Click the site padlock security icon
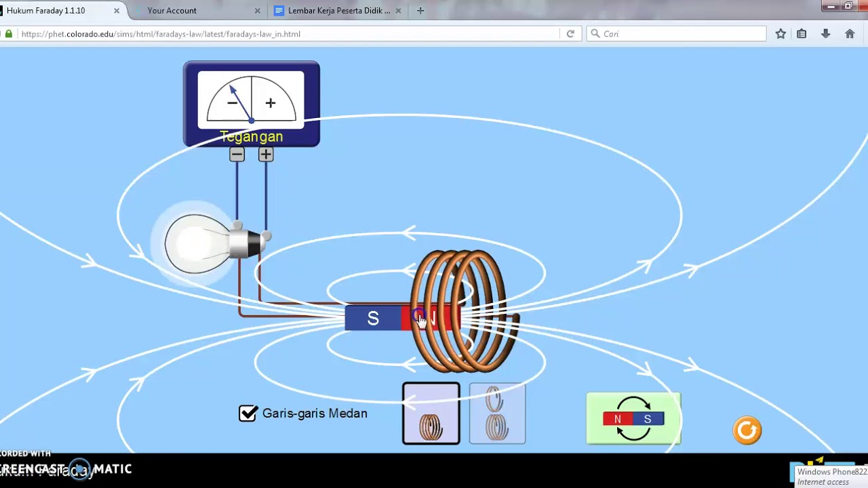Screen dimensions: 868x488 point(8,34)
